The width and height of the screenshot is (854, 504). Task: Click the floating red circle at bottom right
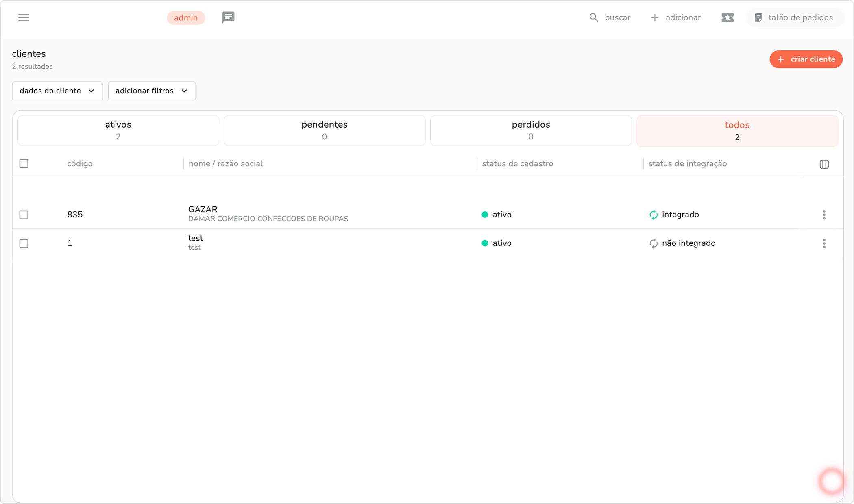click(x=831, y=481)
